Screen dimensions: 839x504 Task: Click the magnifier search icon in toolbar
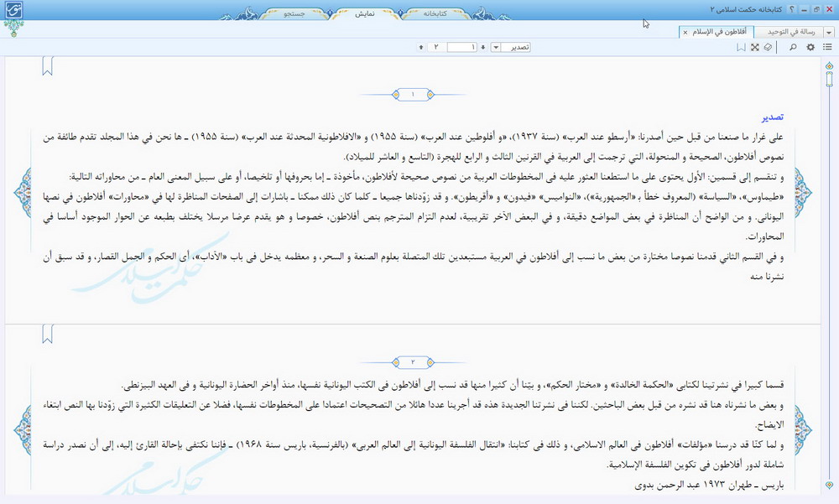793,47
